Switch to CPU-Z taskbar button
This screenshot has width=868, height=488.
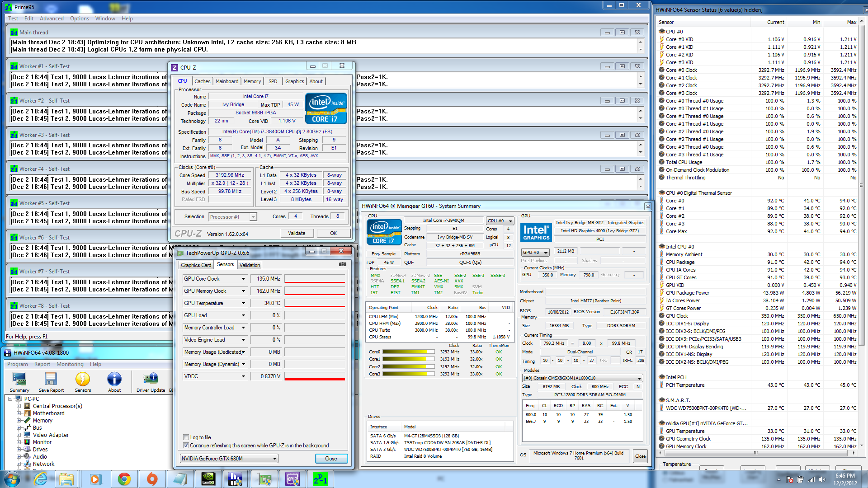[292, 479]
